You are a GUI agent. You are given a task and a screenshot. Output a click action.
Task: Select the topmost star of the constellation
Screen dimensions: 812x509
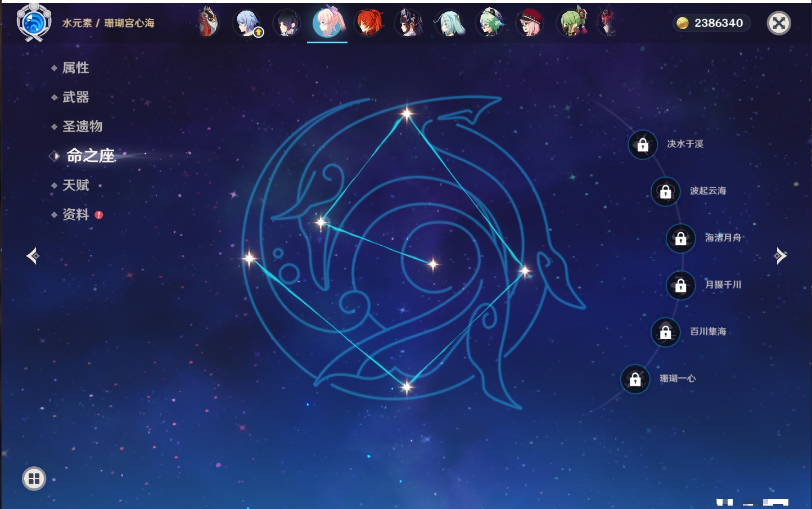click(407, 114)
